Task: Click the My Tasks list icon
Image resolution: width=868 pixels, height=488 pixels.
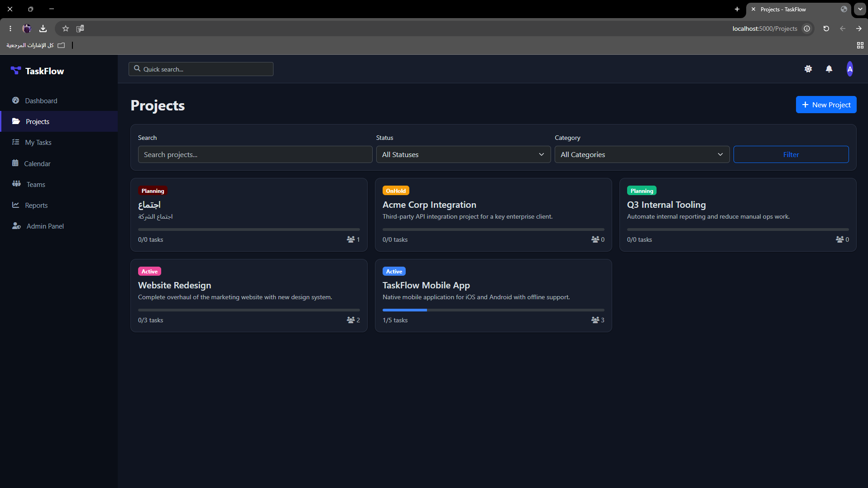Action: 16,142
